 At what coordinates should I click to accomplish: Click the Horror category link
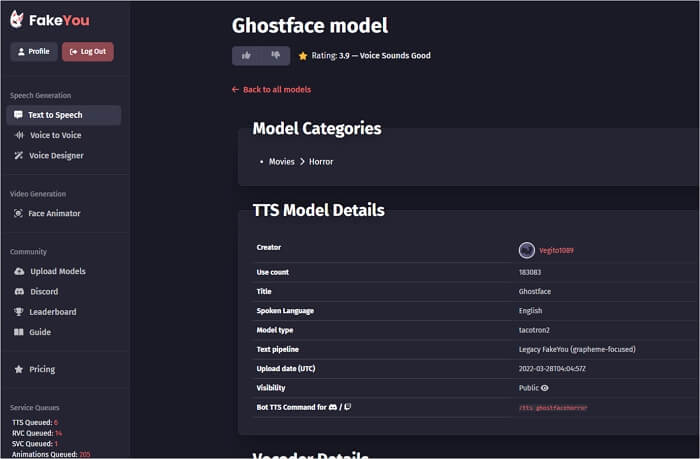pyautogui.click(x=321, y=162)
